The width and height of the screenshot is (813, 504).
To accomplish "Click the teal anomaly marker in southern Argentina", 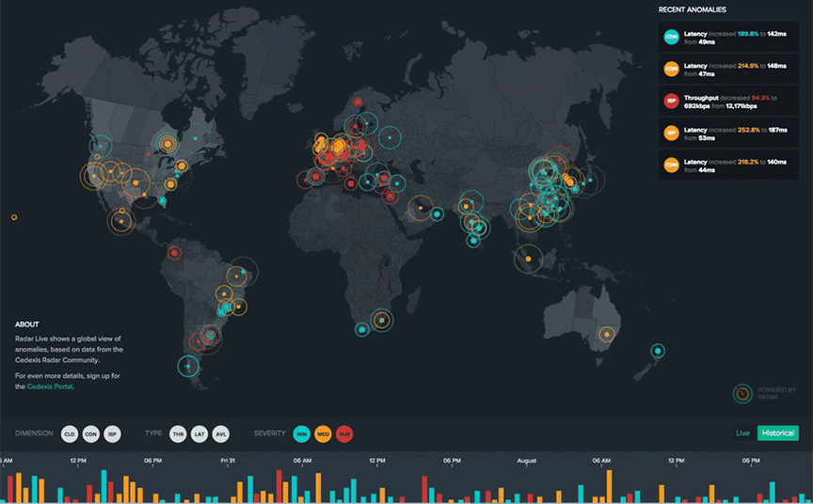I will pos(187,366).
